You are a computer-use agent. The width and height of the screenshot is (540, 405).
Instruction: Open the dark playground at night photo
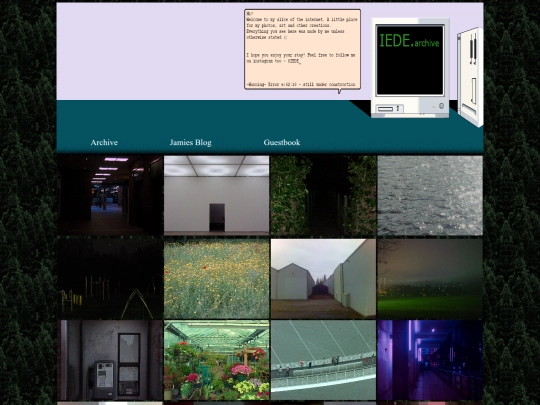click(110, 279)
